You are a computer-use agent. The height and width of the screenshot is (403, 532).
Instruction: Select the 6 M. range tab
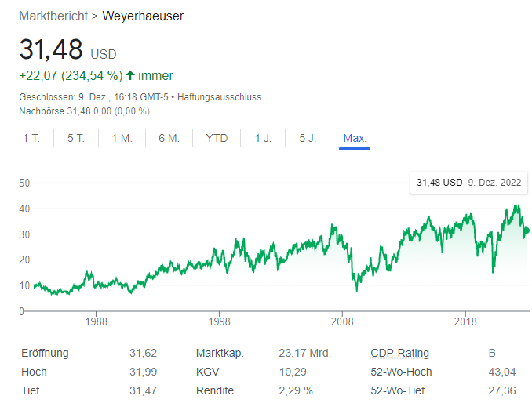[x=169, y=138]
